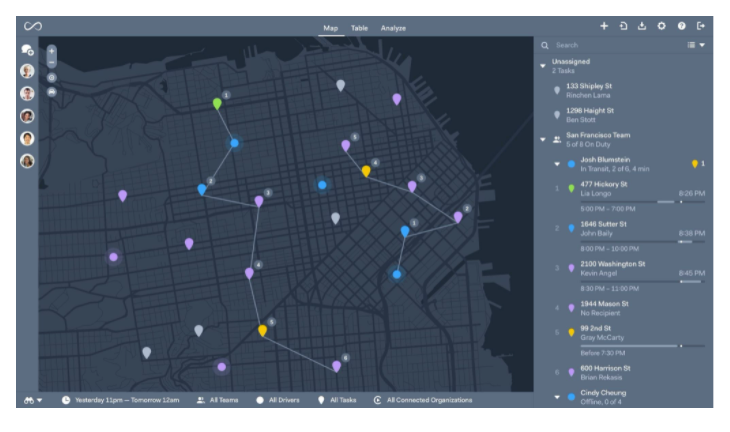Image resolution: width=730 pixels, height=432 pixels.
Task: Click the yellow map pin numbered 4
Action: [x=366, y=171]
